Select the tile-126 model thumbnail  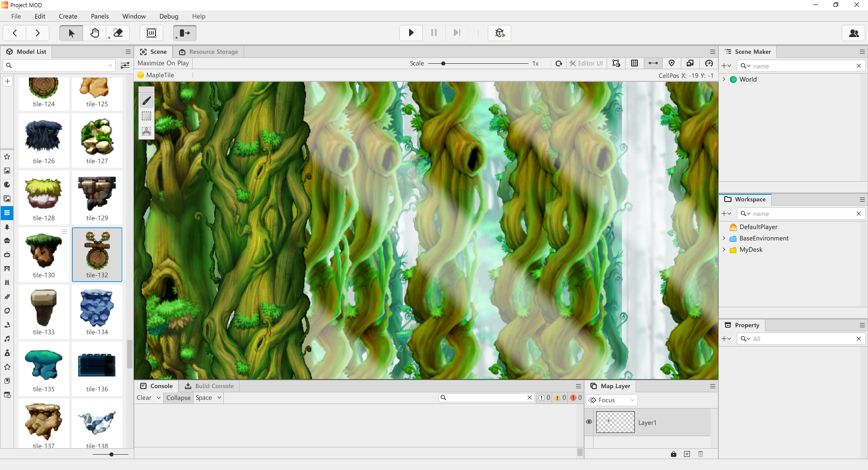pos(44,141)
